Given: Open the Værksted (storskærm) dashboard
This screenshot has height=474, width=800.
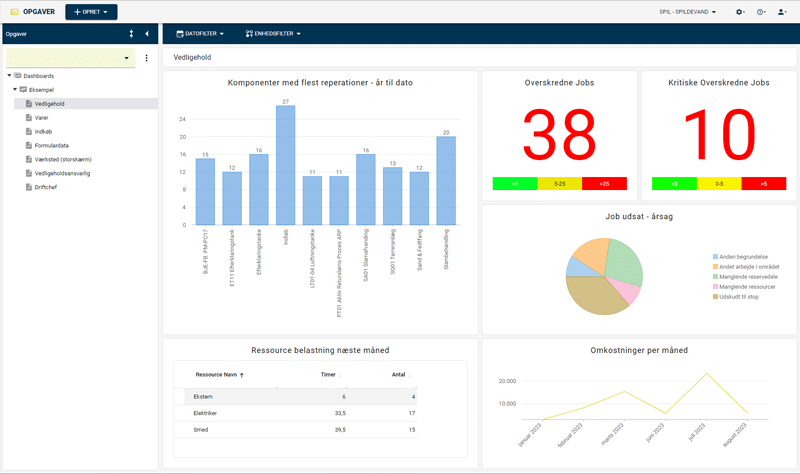Looking at the screenshot, I should [63, 159].
